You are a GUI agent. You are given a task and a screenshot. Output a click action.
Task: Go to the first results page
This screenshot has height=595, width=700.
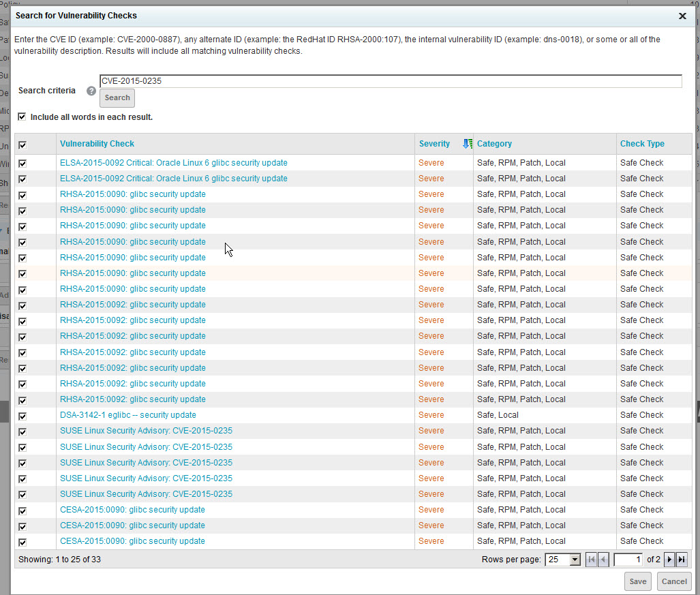591,560
